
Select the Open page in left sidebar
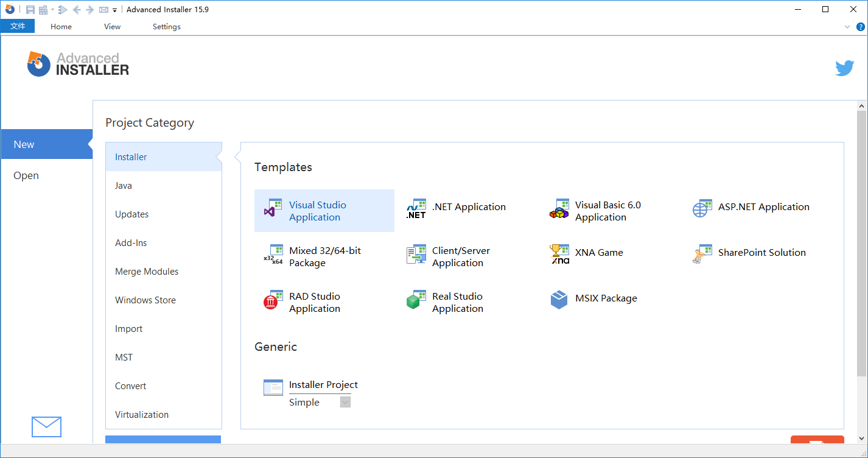pos(46,175)
